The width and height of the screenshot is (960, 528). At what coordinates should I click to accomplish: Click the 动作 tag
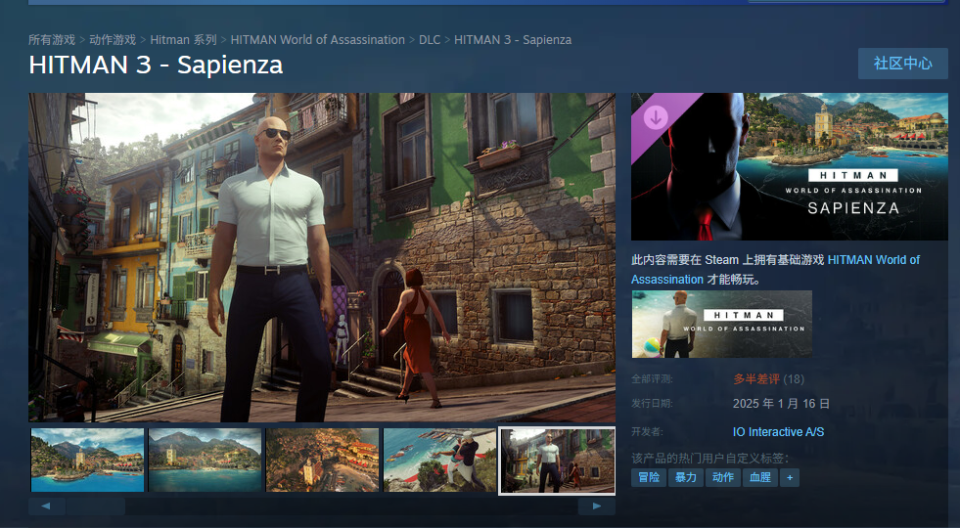[x=723, y=477]
